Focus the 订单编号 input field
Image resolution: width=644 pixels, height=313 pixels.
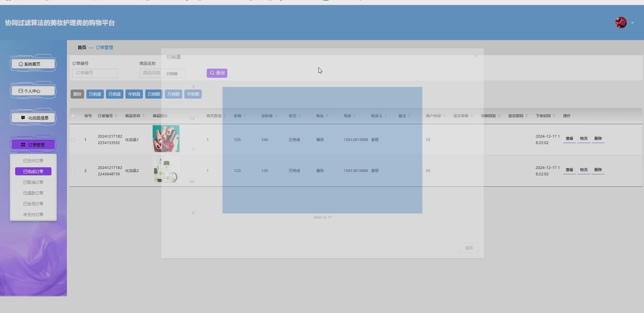95,73
